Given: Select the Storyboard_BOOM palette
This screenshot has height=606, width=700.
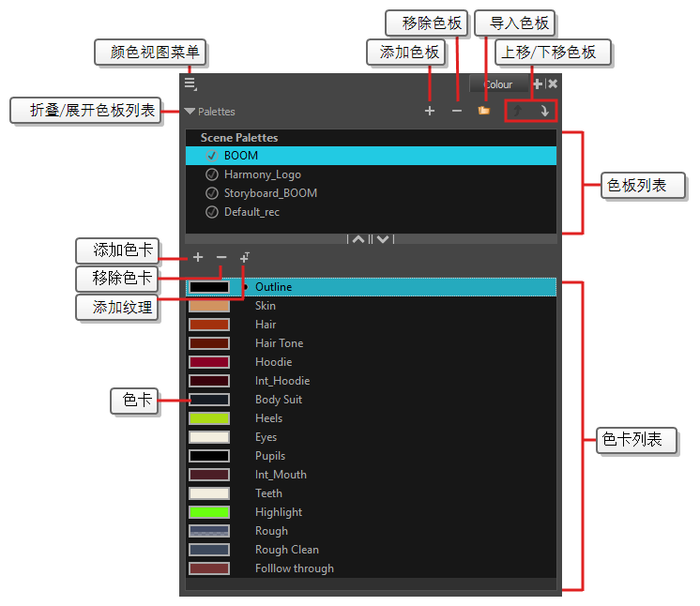Looking at the screenshot, I should (x=270, y=193).
